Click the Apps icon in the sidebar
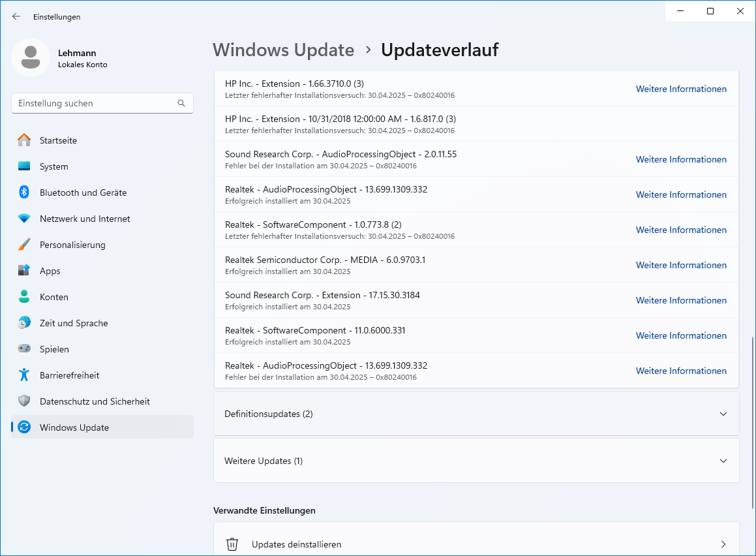 click(24, 271)
